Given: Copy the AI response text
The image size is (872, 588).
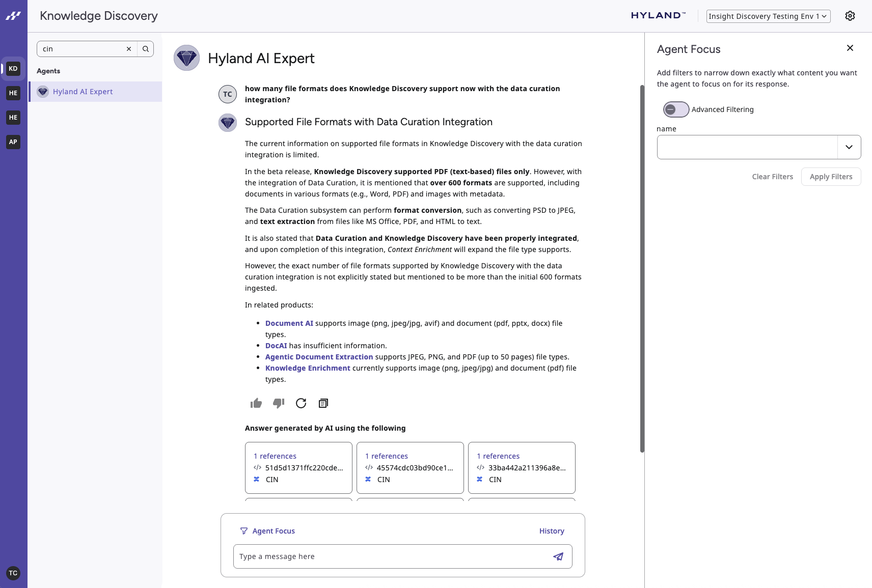Looking at the screenshot, I should click(x=323, y=403).
